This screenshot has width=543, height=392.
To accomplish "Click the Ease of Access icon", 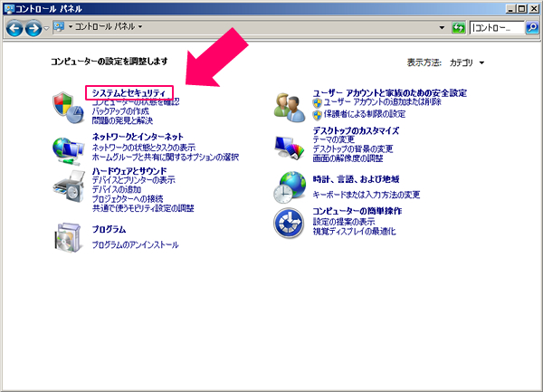I will click(291, 221).
